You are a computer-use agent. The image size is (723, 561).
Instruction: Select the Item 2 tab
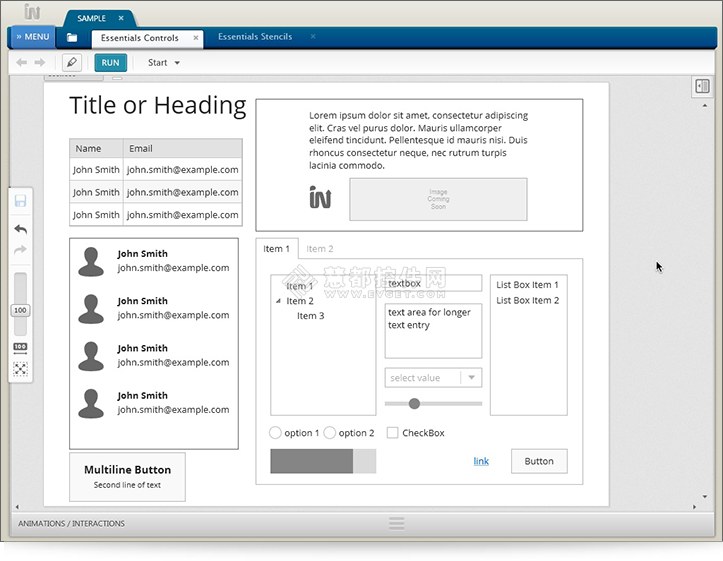[320, 249]
